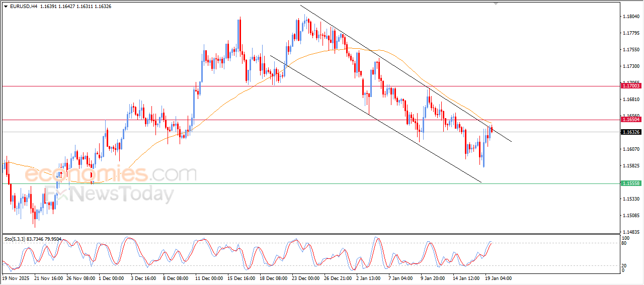Screen dimensions: 644x285
Task: Select the green 1.15558 price label
Action: click(631, 183)
